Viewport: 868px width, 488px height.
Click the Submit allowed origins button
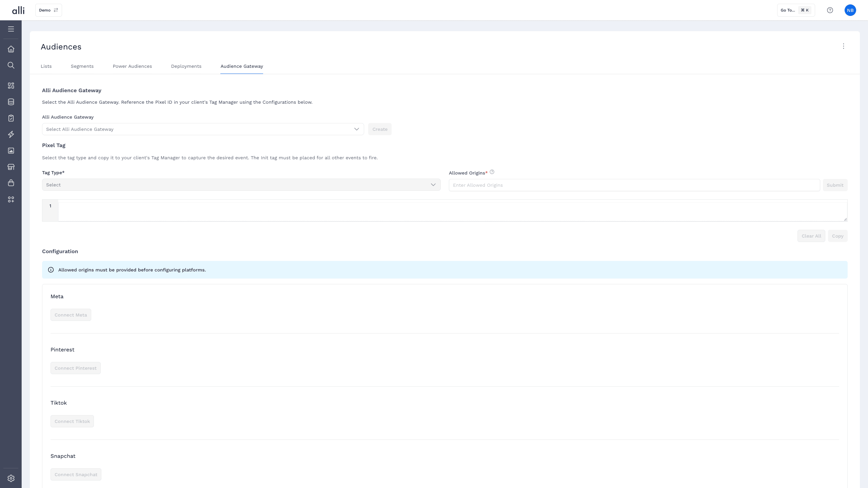(835, 185)
